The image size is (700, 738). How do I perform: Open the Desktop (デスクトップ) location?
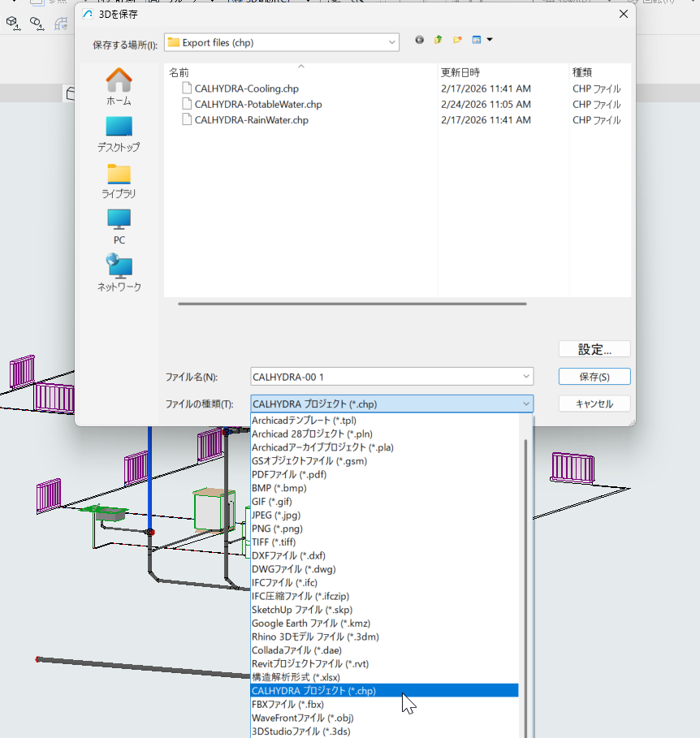[x=119, y=134]
